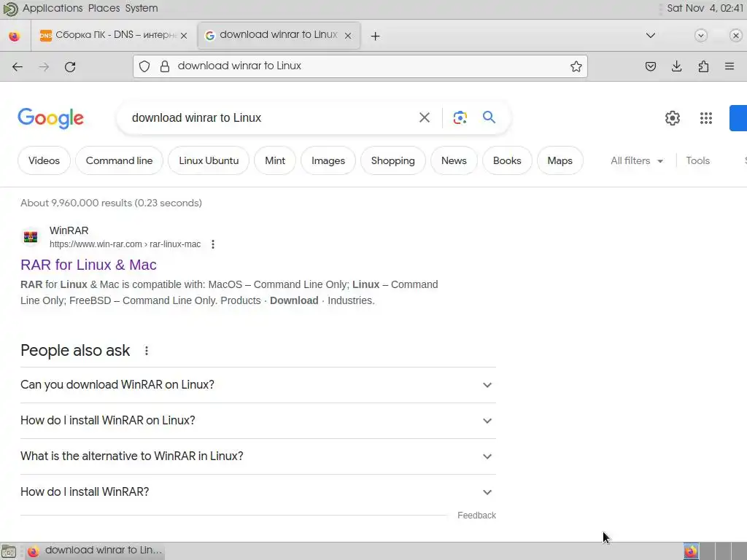Open extensions puzzle icon
This screenshot has height=560, width=747.
click(703, 66)
